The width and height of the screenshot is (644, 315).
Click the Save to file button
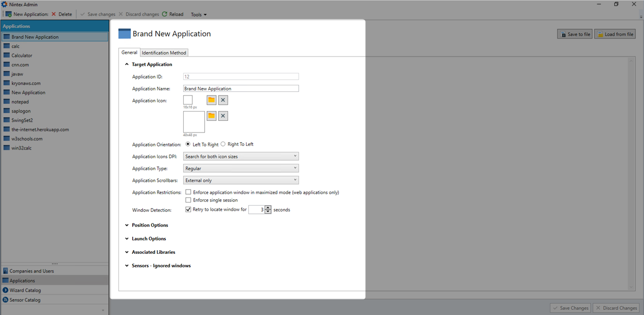click(575, 34)
